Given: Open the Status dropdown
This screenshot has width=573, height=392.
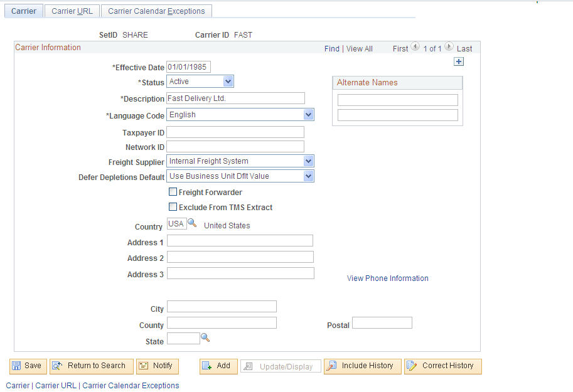Looking at the screenshot, I should pos(228,81).
